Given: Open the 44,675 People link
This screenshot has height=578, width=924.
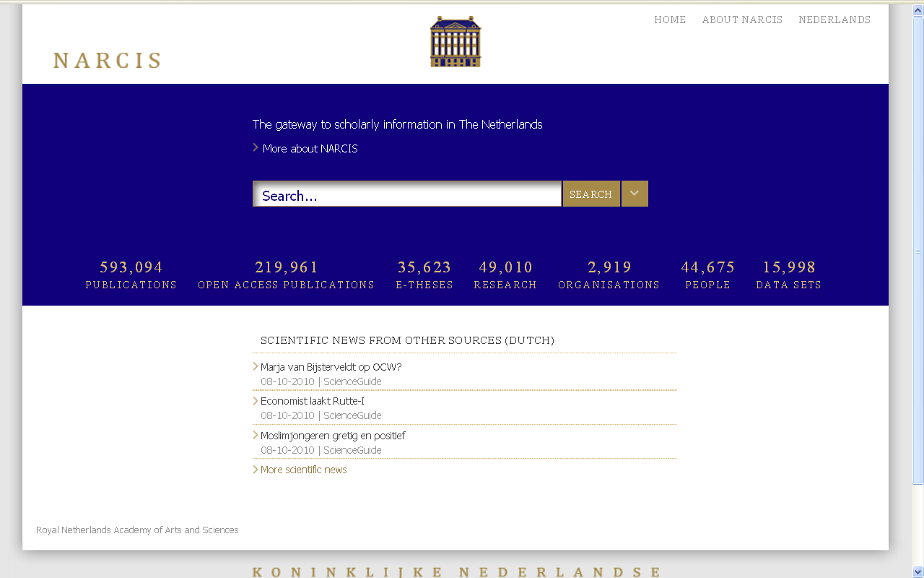Looking at the screenshot, I should point(708,275).
